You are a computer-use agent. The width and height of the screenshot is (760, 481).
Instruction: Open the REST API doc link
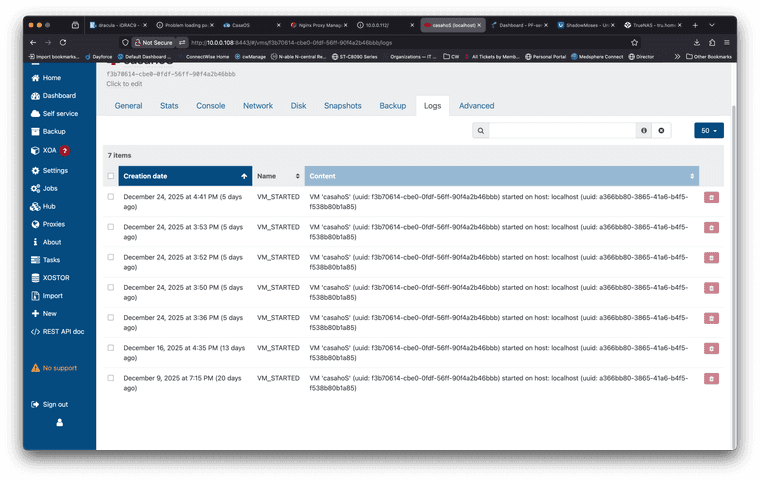coord(63,331)
